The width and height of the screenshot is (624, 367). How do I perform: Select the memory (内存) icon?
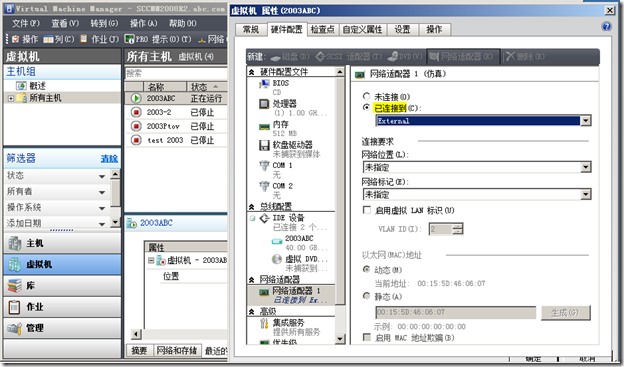coord(264,127)
